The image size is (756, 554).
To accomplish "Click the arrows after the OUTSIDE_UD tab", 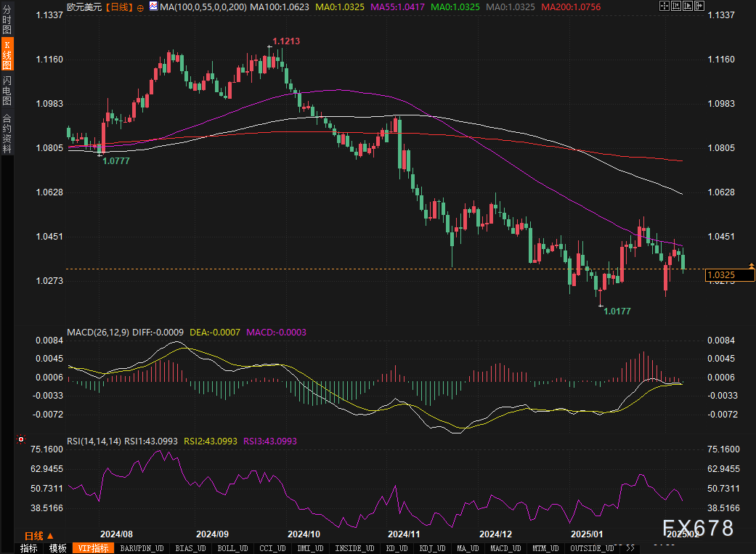I will point(629,548).
